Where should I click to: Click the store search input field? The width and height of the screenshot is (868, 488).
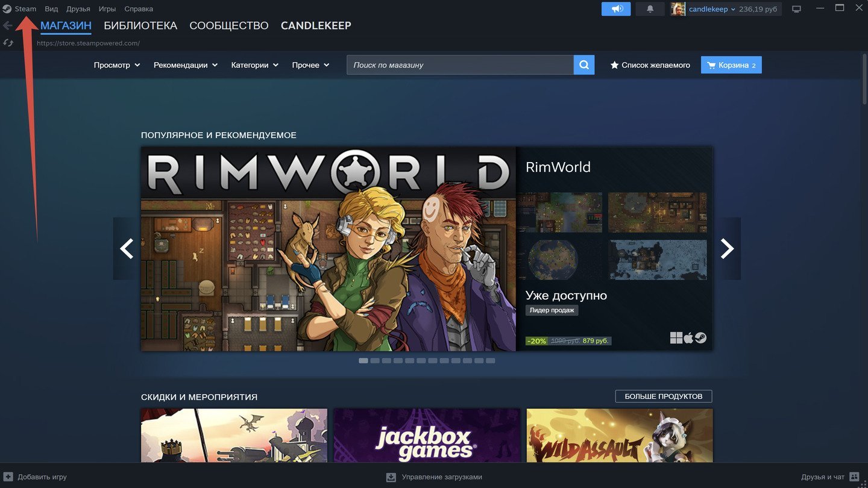[x=459, y=65]
